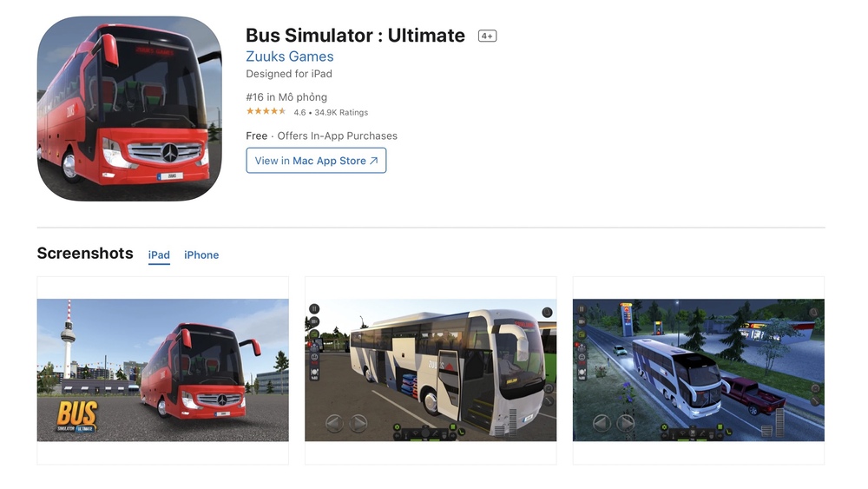This screenshot has height=489, width=868.
Task: Click the 34.9K Ratings text
Action: point(341,112)
